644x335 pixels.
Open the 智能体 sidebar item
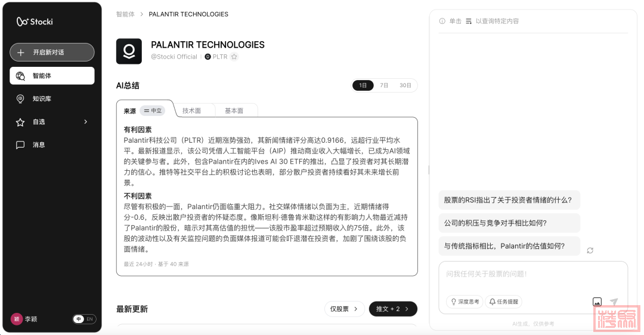pyautogui.click(x=52, y=76)
